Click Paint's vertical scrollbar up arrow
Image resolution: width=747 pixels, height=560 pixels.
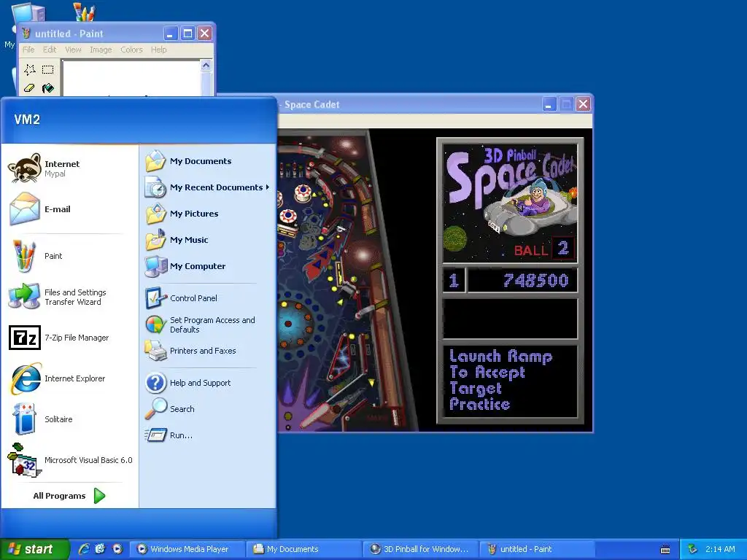point(206,65)
